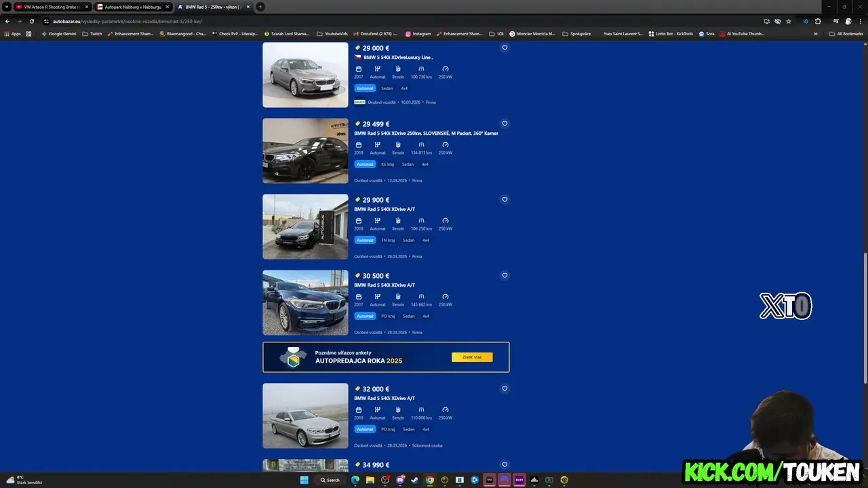Open the grey BMW photo for 29 000 €
Viewport: 868px width, 488px height.
click(305, 75)
